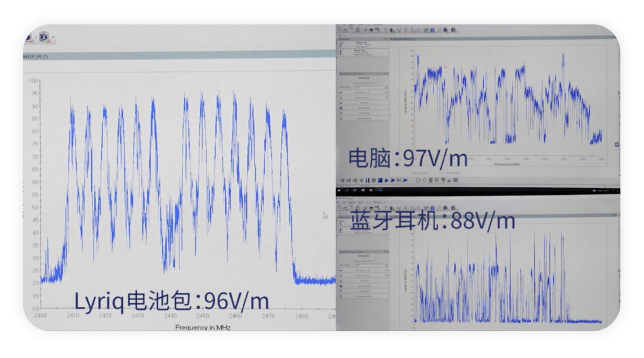Click the New Position stepper in upper-right window
644x358 pixels.
tap(386, 88)
